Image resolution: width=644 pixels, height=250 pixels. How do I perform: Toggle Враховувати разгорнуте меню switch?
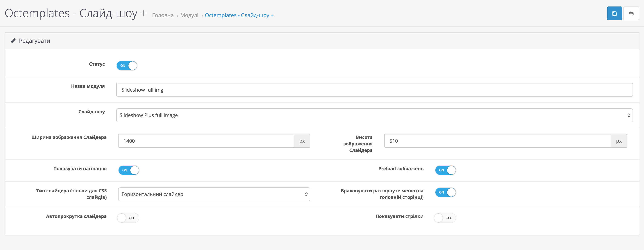point(445,193)
